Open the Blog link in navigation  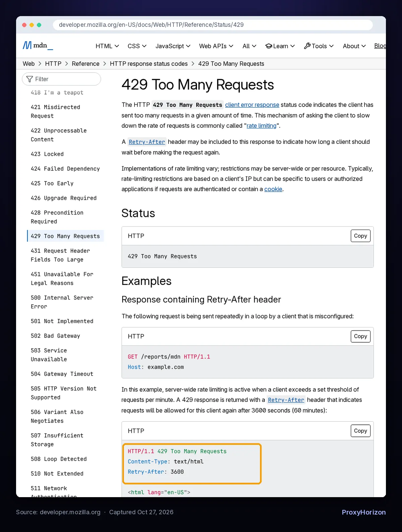380,46
